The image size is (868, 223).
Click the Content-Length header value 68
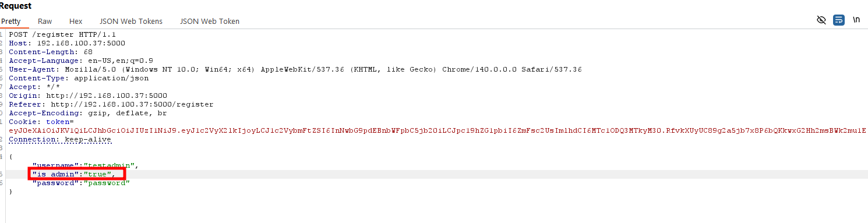pos(89,52)
